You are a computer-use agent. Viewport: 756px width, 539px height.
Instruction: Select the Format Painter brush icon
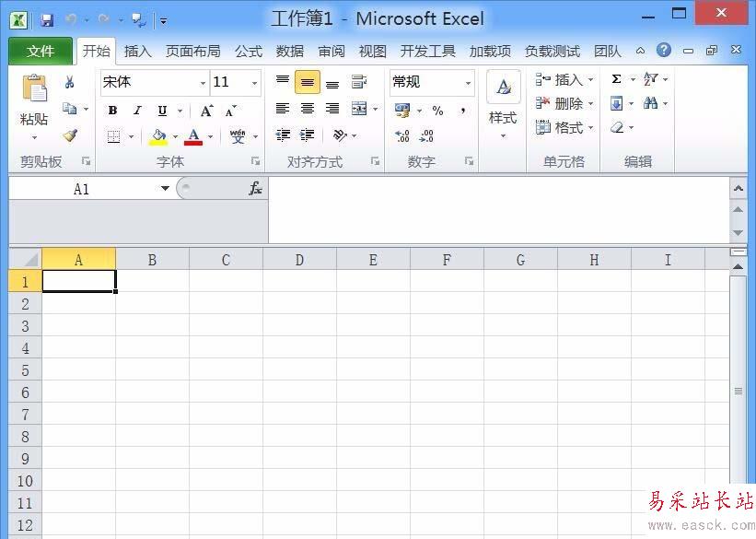click(x=70, y=135)
